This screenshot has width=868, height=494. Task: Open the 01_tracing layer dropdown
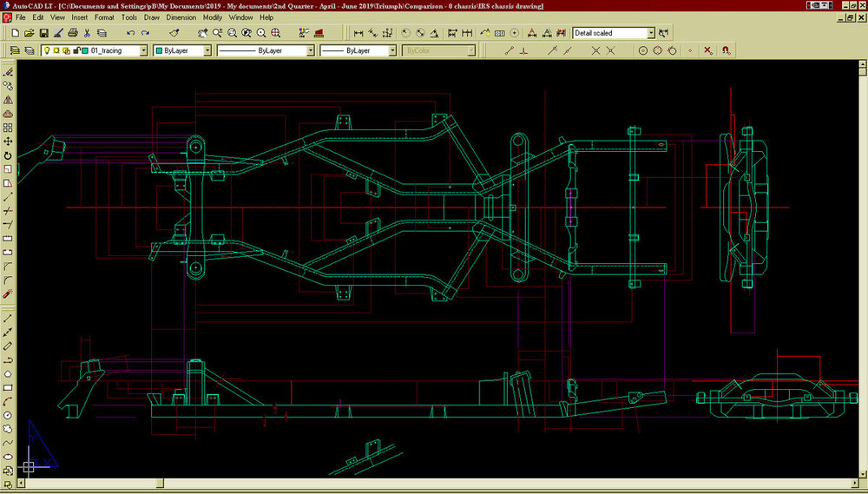143,50
